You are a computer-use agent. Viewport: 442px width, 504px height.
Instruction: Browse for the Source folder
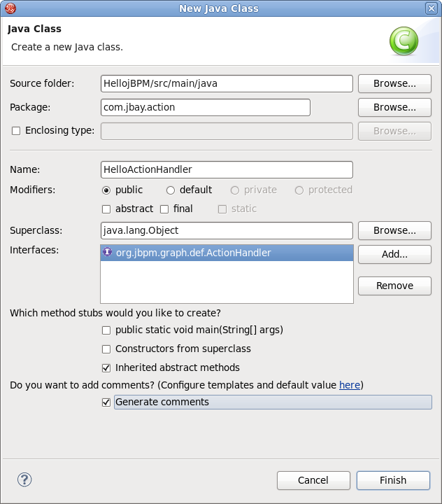[x=394, y=83]
